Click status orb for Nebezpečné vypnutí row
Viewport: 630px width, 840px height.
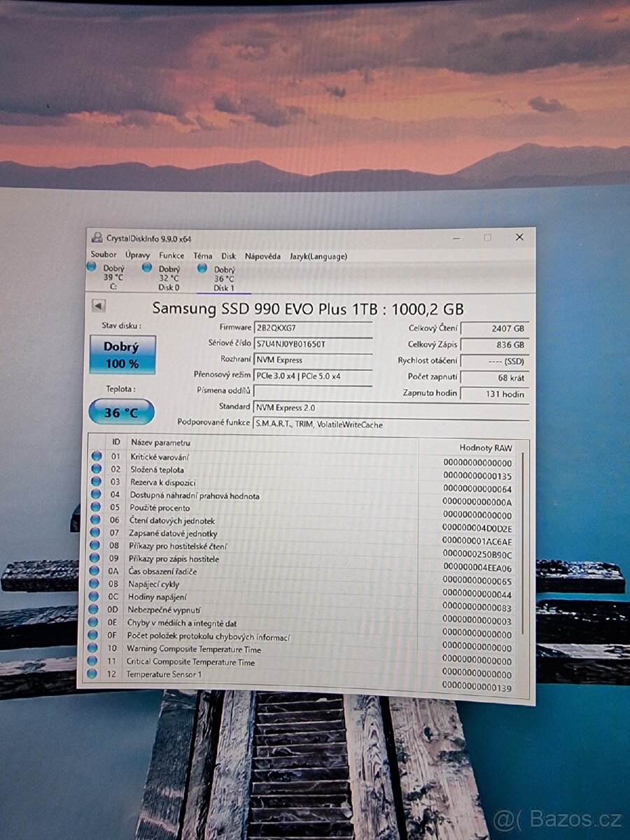coord(93,609)
